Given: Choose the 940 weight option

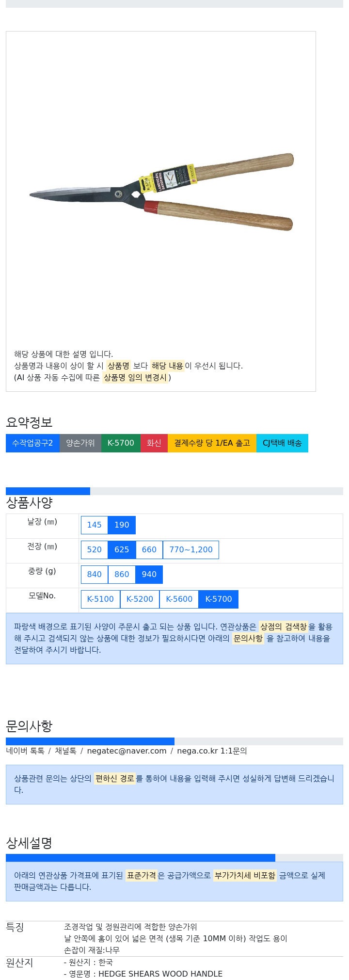Looking at the screenshot, I should (x=149, y=575).
